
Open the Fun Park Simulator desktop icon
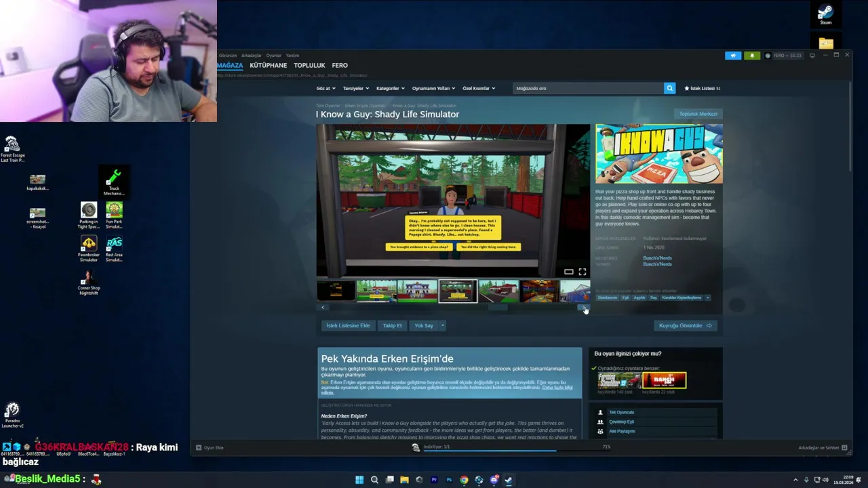(114, 216)
